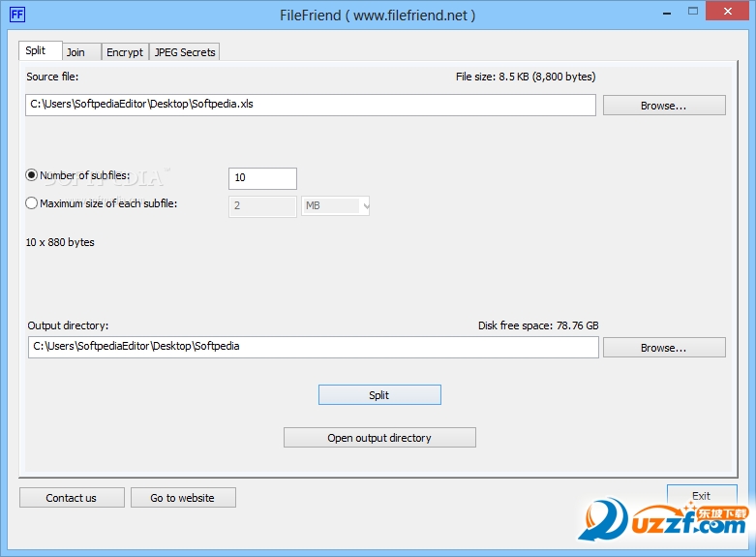
Task: Open the Join tab
Action: tap(81, 52)
